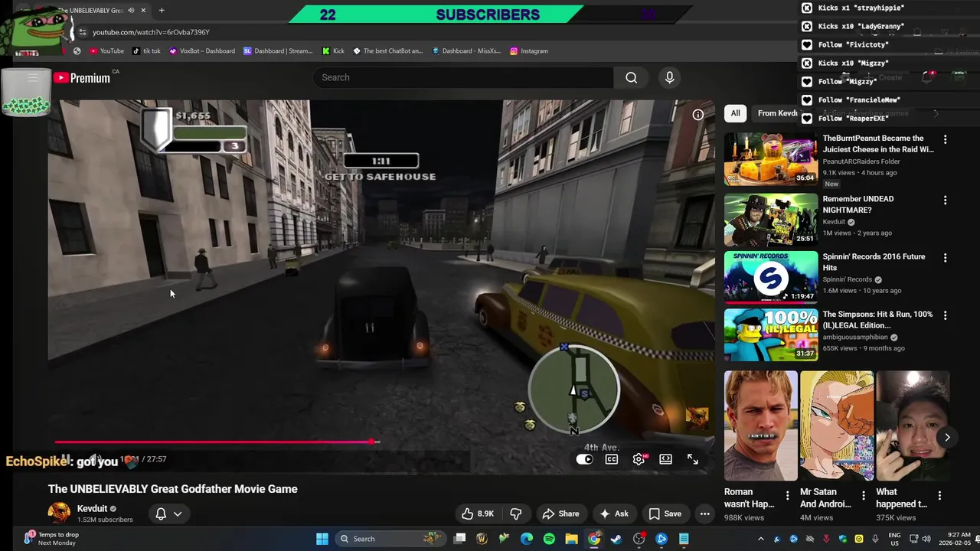Open Remember UNDEAD NIGHTMARE? video title
This screenshot has height=551, width=980.
[x=858, y=204]
